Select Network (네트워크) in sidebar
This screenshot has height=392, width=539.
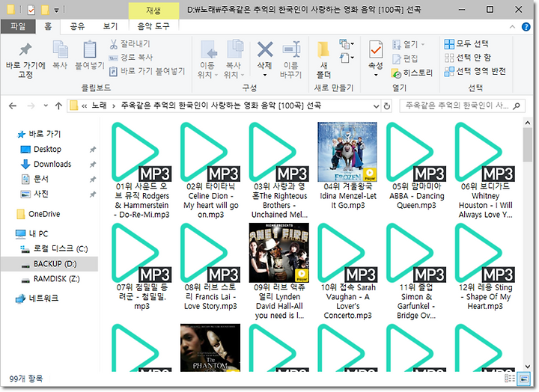tap(37, 298)
